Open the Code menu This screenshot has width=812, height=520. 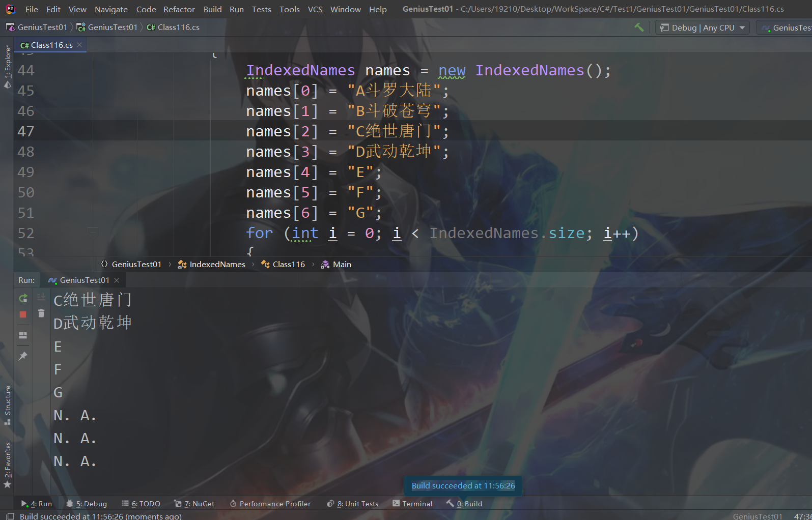146,9
